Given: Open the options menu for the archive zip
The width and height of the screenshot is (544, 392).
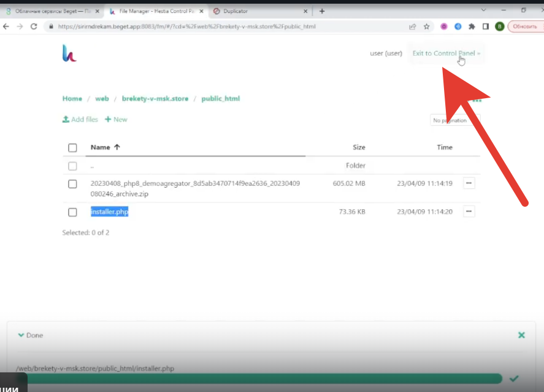Looking at the screenshot, I should 469,183.
